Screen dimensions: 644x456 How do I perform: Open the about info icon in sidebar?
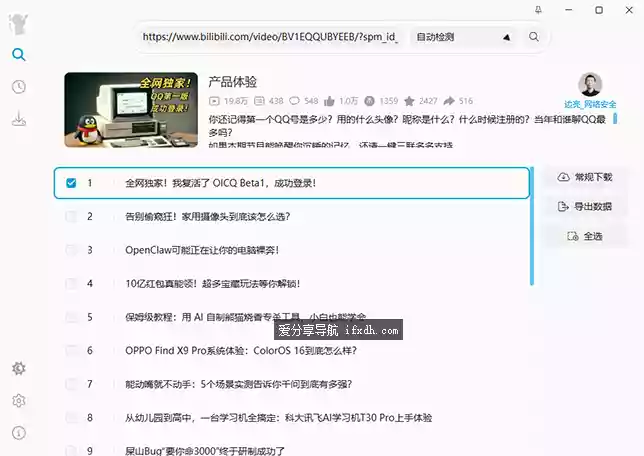click(x=18, y=433)
